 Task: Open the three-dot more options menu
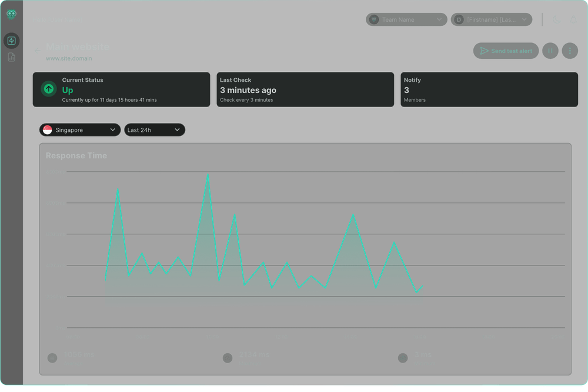(569, 51)
